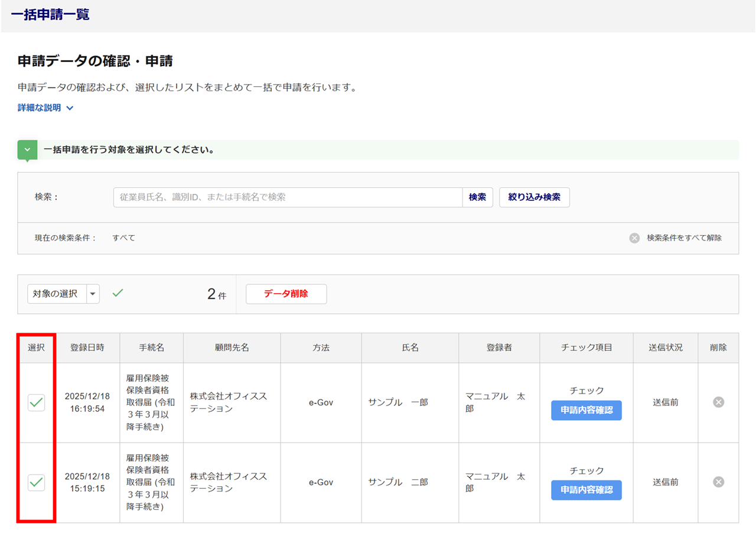Click the clear-all search conditions X icon
The image size is (756, 533).
[x=634, y=238]
